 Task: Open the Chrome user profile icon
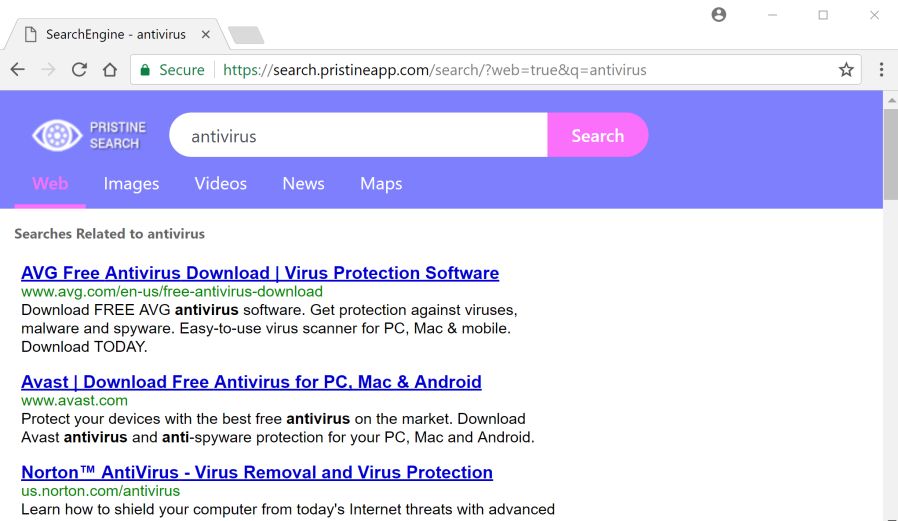coord(718,15)
